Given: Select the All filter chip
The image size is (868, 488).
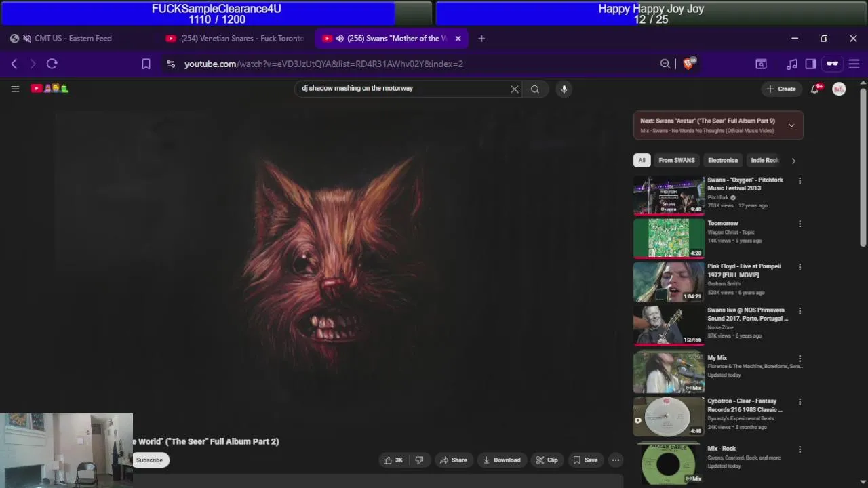Looking at the screenshot, I should [x=642, y=161].
